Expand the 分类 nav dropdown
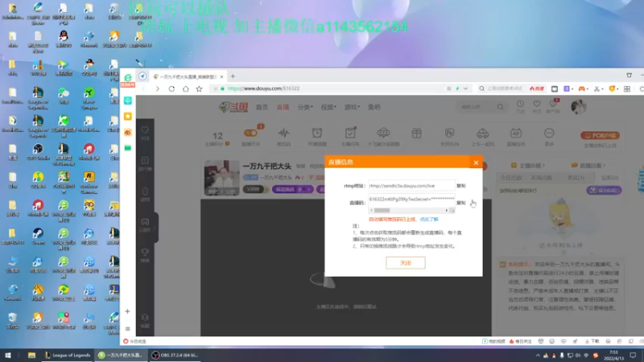644x362 pixels. tap(305, 107)
